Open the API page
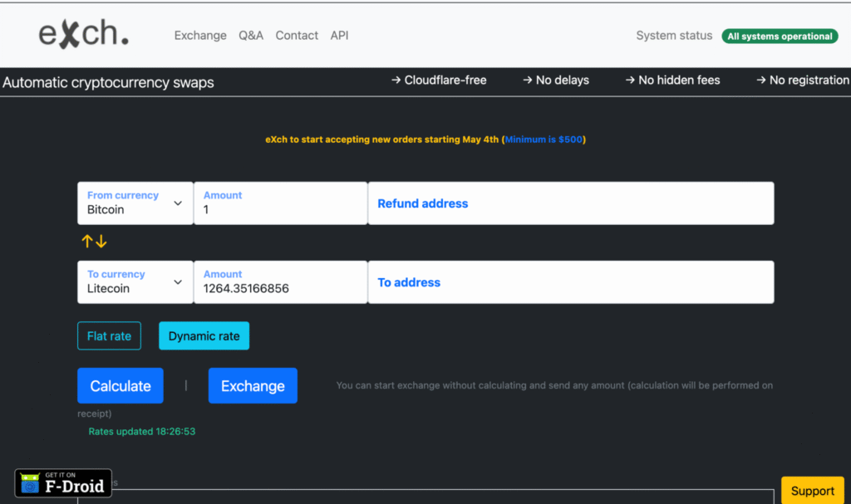The image size is (851, 504). click(339, 35)
